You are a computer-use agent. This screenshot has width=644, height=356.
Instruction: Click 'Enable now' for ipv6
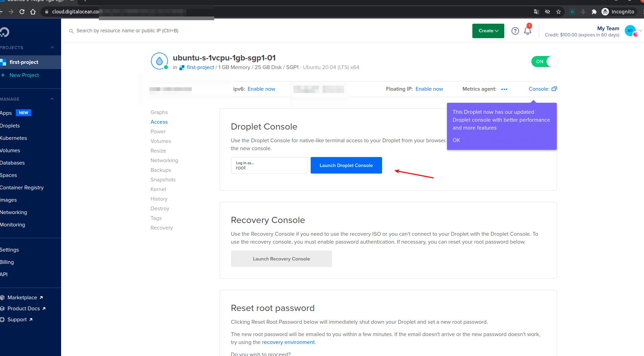262,89
